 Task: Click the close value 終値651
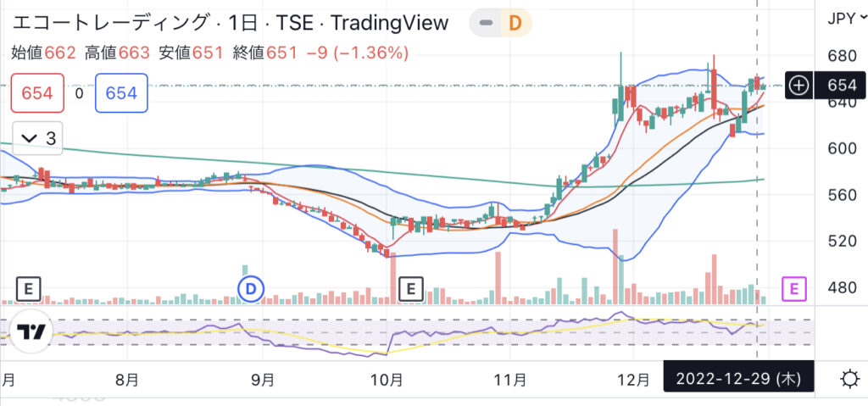click(x=265, y=53)
